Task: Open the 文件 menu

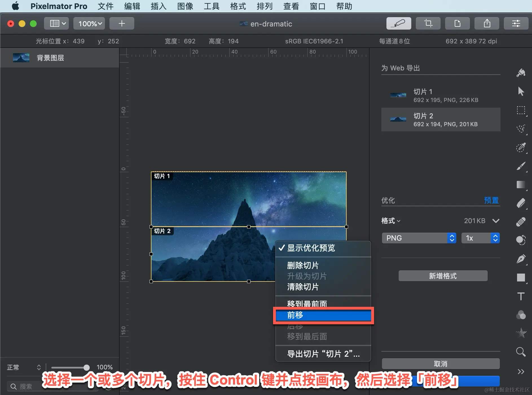Action: tap(105, 6)
